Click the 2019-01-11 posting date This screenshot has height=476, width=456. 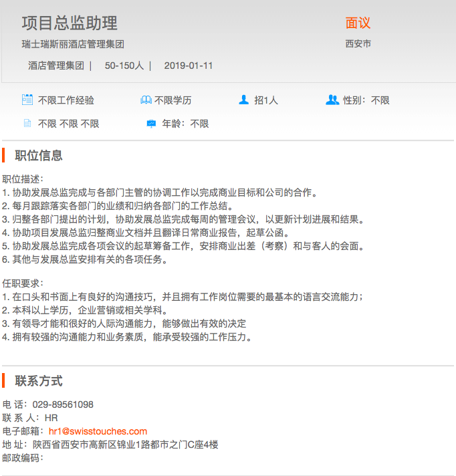[188, 66]
